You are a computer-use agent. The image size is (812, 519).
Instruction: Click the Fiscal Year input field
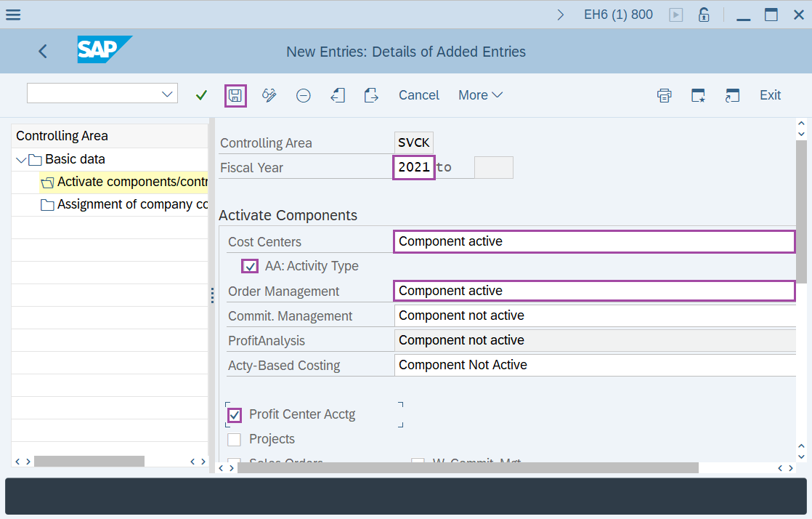(x=414, y=167)
